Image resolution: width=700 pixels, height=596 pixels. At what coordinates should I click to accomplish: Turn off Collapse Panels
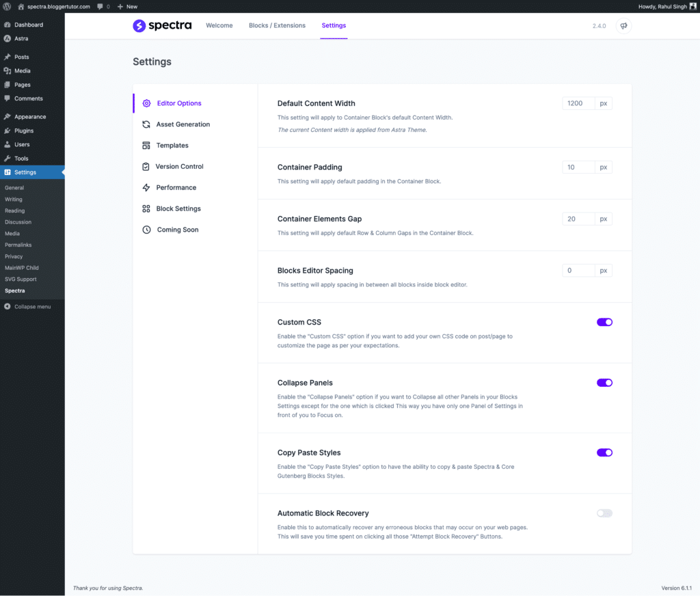coord(604,383)
